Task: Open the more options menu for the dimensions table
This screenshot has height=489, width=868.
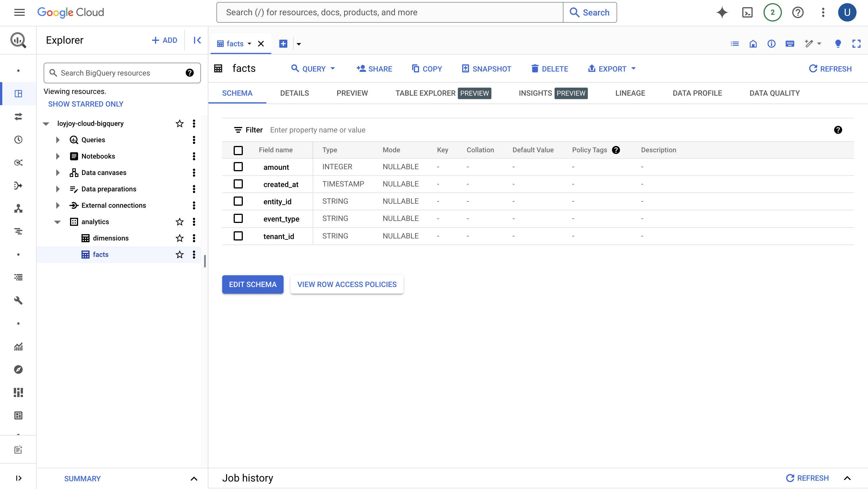Action: tap(194, 238)
